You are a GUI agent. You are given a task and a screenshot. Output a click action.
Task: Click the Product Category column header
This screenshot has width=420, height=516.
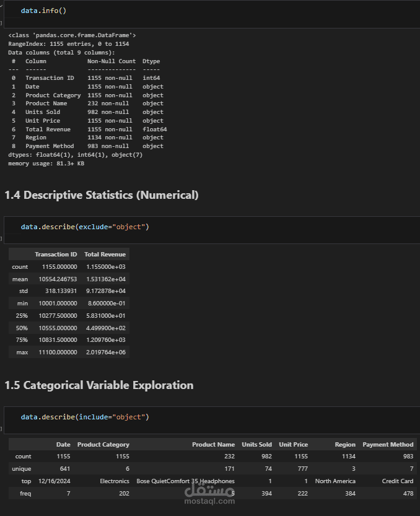(103, 445)
